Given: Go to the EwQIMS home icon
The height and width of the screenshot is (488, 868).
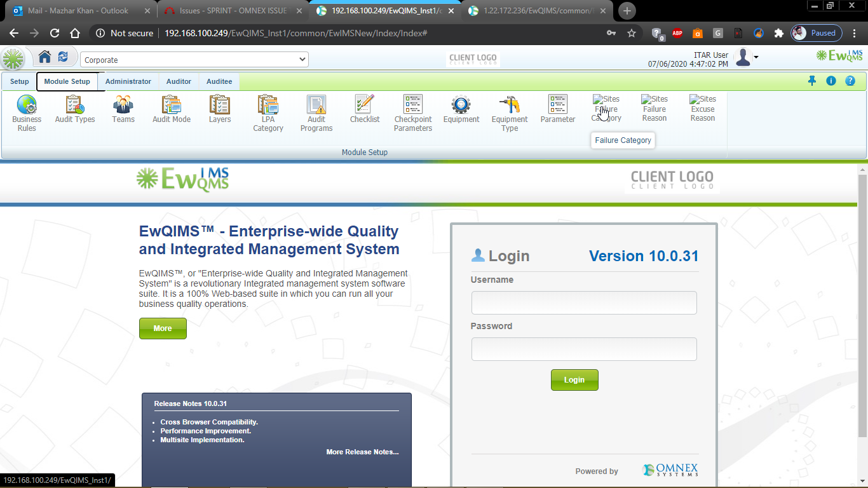Looking at the screenshot, I should pos(44,57).
